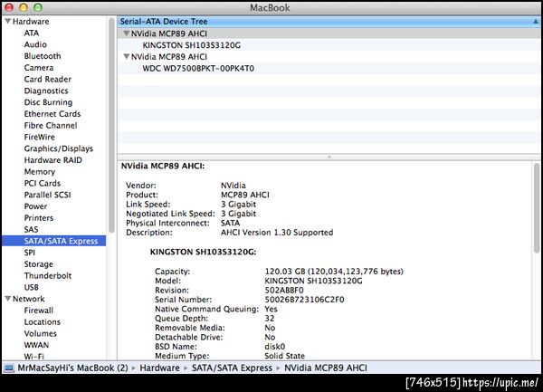Click the Physical Interconnect value SATA
The image size is (543, 392).
pyautogui.click(x=230, y=223)
